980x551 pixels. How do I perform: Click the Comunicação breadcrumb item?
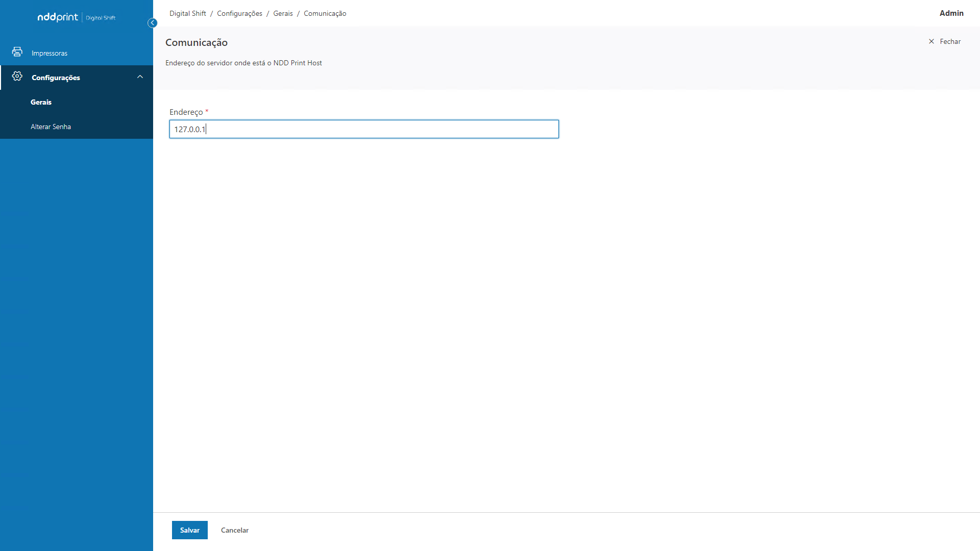pos(325,13)
